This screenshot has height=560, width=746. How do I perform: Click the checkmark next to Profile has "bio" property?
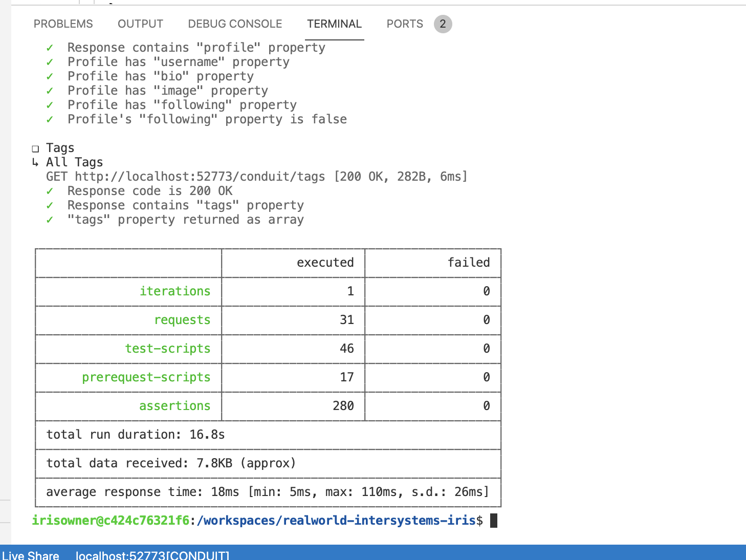[50, 76]
